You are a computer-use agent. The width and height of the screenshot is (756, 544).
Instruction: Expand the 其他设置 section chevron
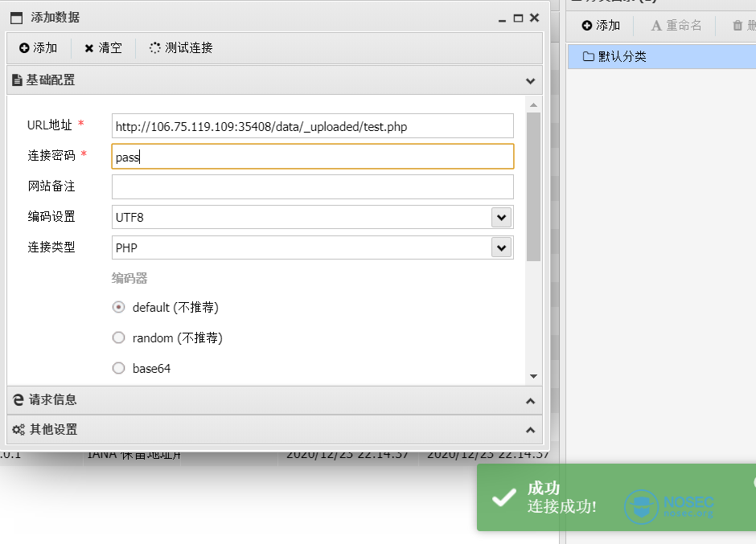click(530, 430)
